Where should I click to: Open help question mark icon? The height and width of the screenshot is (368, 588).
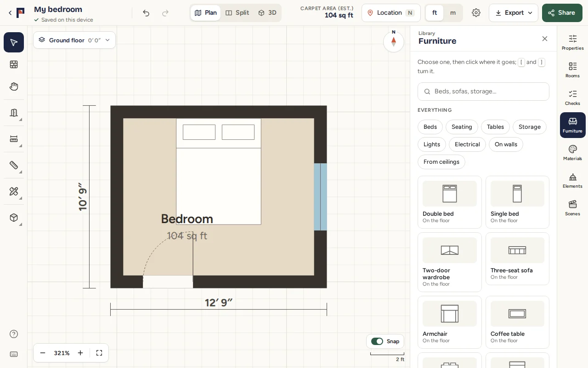pos(14,334)
